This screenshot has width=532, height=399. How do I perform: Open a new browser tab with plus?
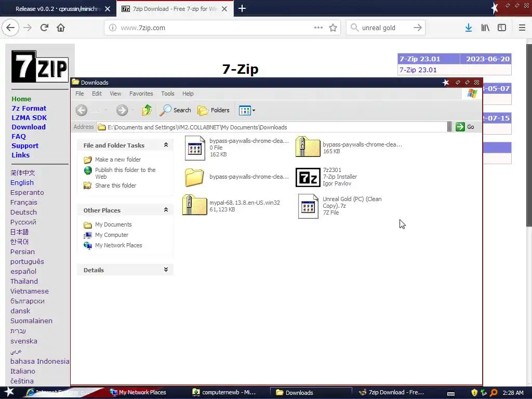pyautogui.click(x=242, y=8)
